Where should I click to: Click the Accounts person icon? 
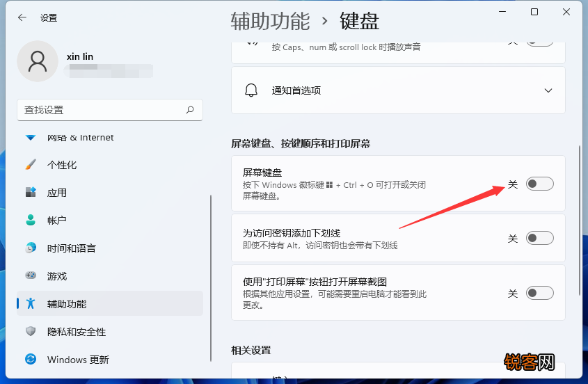point(31,220)
